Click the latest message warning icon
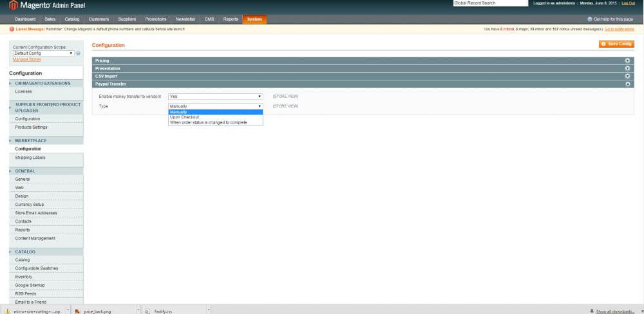The image size is (644, 314). tap(12, 29)
